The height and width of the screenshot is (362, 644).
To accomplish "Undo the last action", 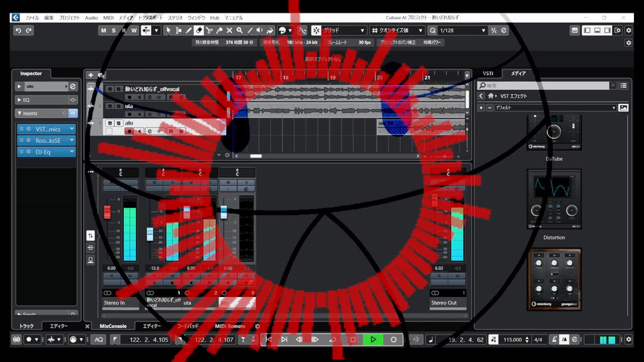I will 19,30.
